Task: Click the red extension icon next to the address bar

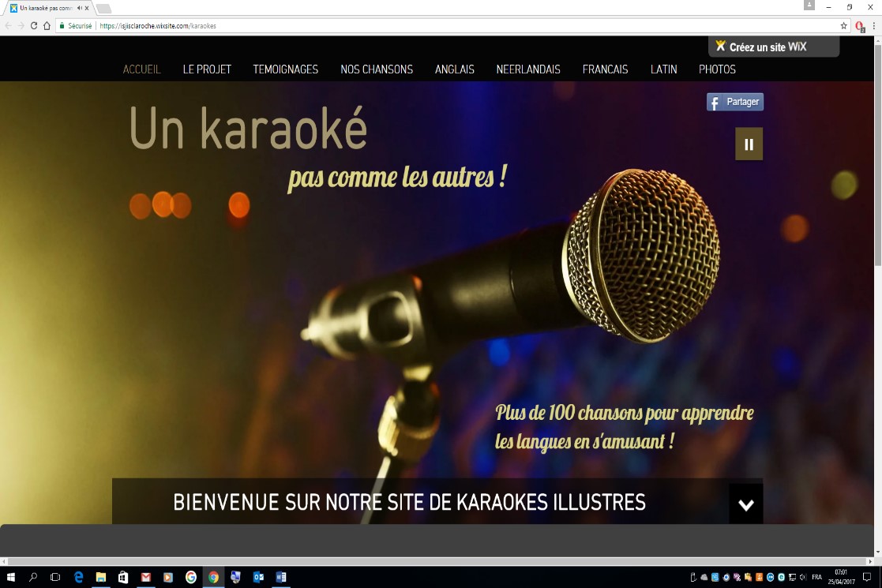Action: [x=859, y=25]
